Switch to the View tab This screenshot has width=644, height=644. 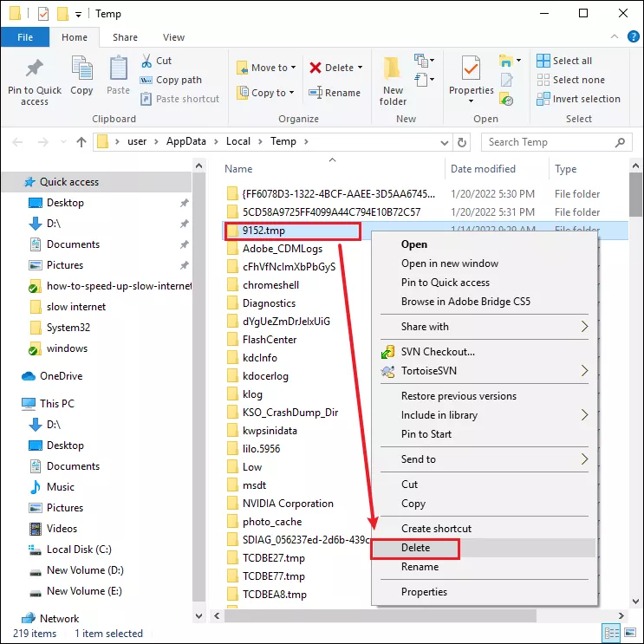tap(173, 37)
